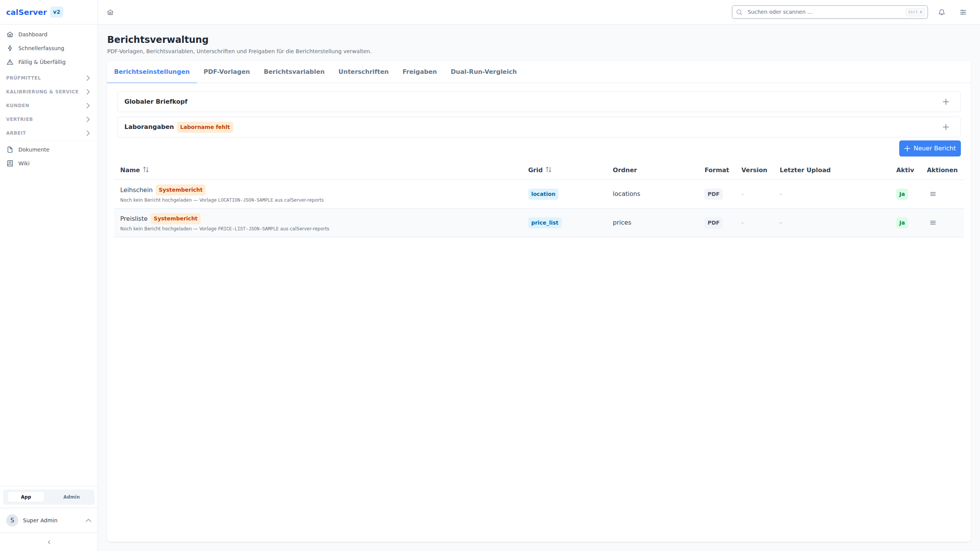This screenshot has width=980, height=551.
Task: Click the home breadcrumb icon
Action: (110, 12)
